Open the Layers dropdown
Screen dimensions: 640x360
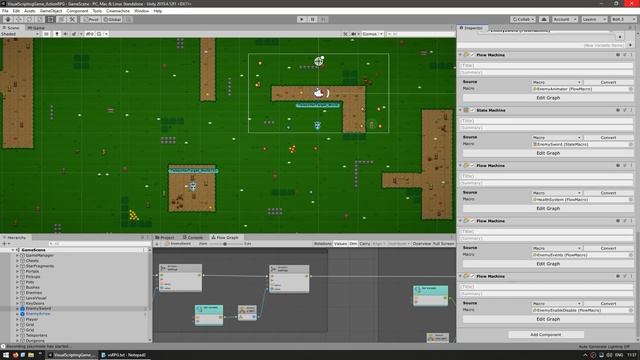pos(593,19)
